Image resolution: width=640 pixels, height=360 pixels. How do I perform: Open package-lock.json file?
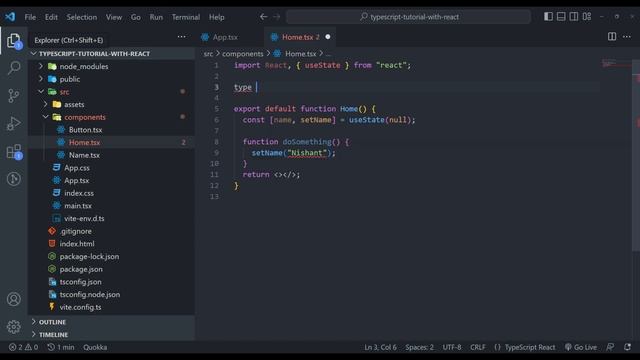pyautogui.click(x=89, y=256)
